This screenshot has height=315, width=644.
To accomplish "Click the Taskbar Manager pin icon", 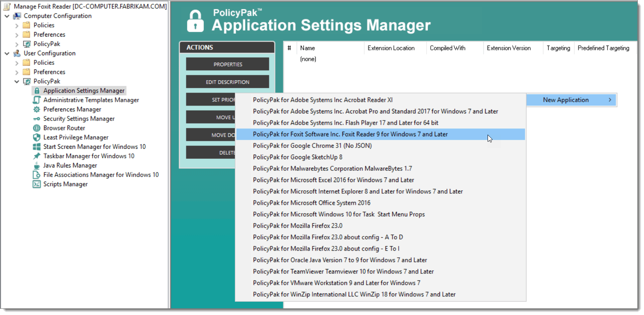I will point(37,156).
